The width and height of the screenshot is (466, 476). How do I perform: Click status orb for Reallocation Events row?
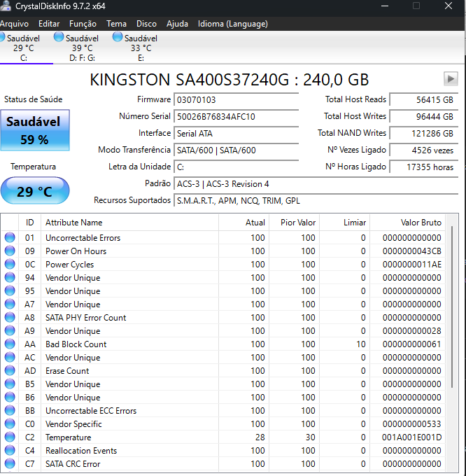tap(10, 451)
